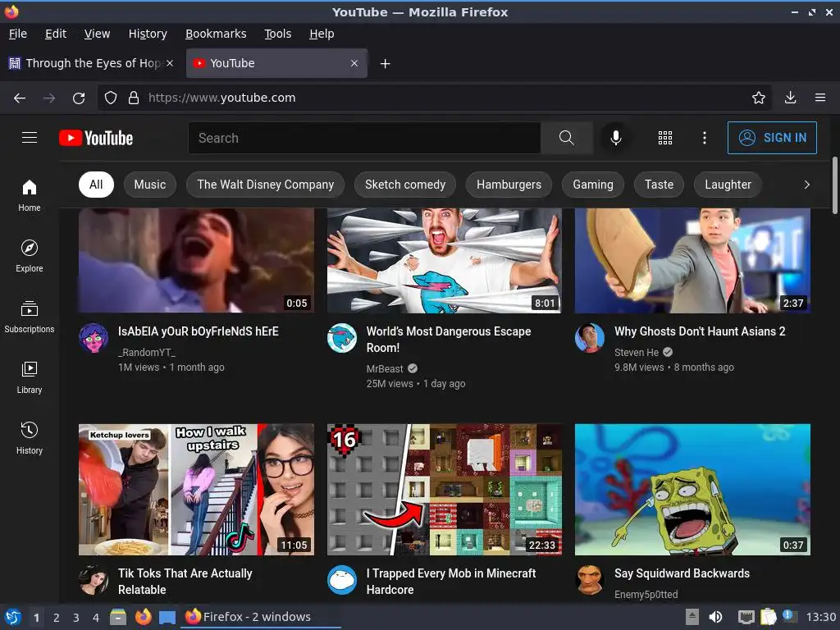Click the SIGN IN button
The image size is (840, 630).
[x=772, y=138]
